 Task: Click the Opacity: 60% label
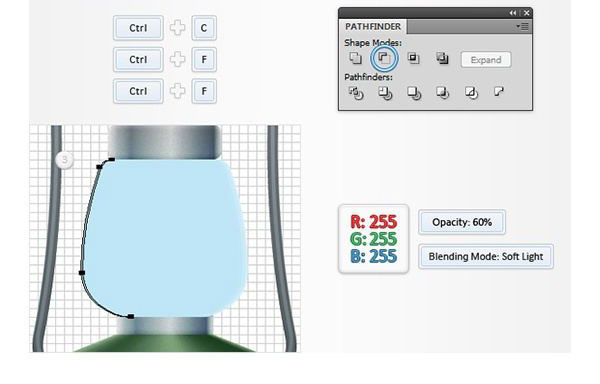[x=462, y=222]
